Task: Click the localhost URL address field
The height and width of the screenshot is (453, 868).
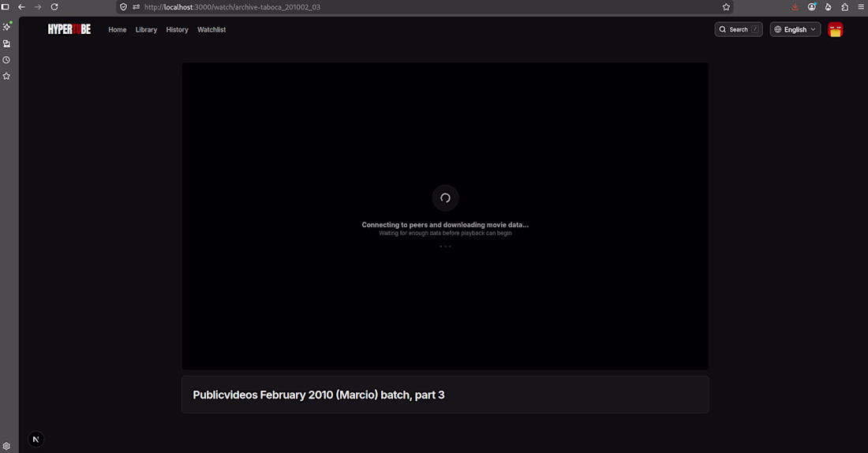Action: 426,7
